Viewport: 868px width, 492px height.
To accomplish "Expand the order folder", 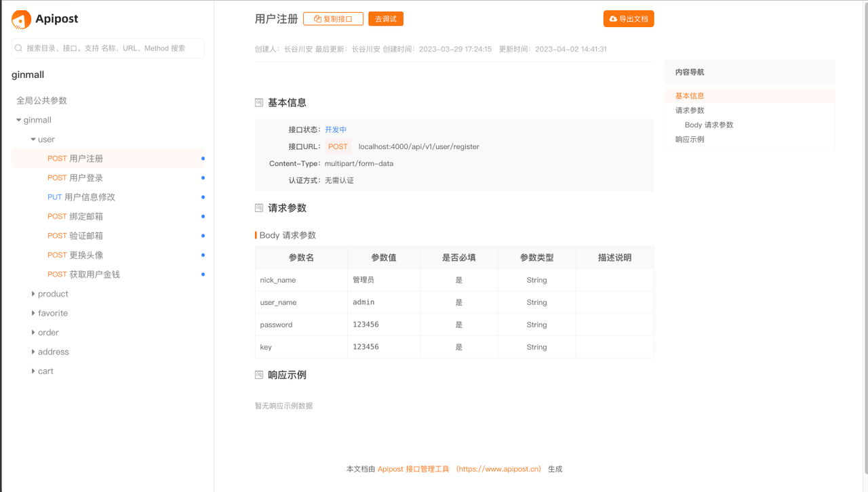I will pos(33,333).
